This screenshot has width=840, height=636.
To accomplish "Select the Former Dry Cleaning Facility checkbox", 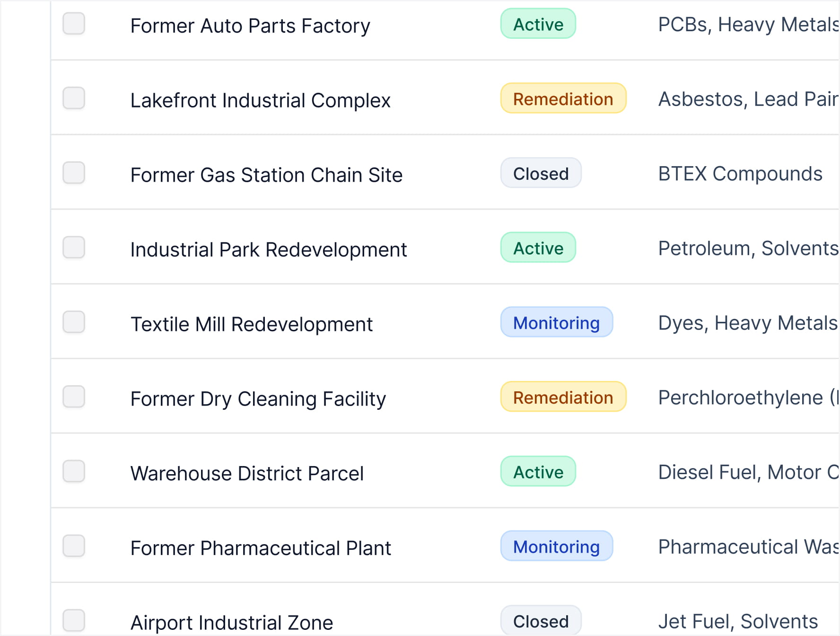I will [x=74, y=397].
